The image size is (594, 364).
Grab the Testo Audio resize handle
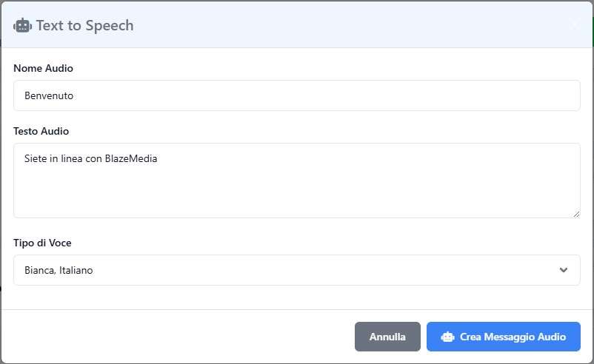click(575, 213)
